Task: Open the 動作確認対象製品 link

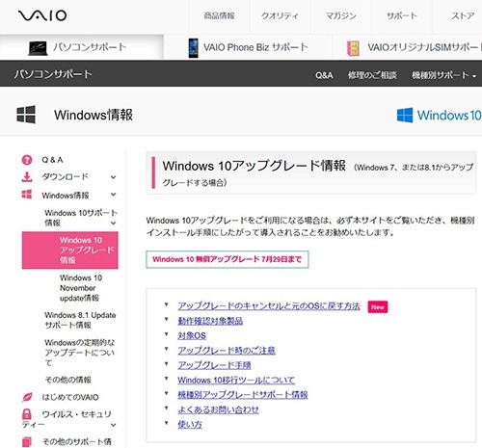Action: pos(210,321)
